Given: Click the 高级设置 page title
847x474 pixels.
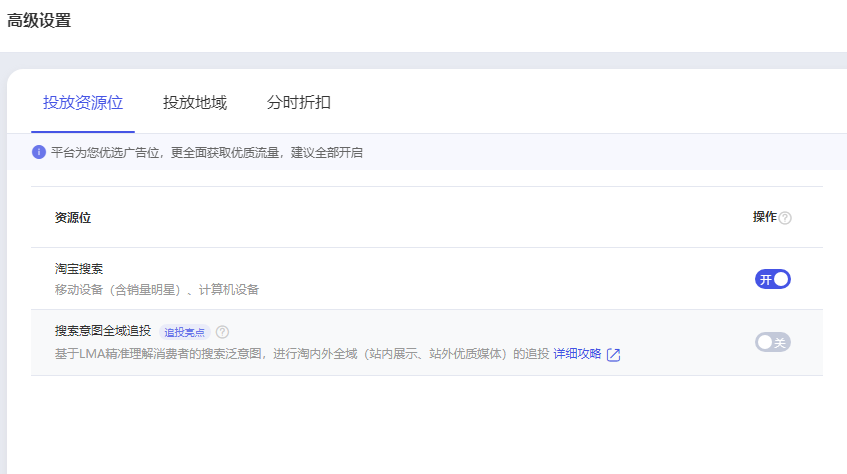Looking at the screenshot, I should tap(39, 20).
